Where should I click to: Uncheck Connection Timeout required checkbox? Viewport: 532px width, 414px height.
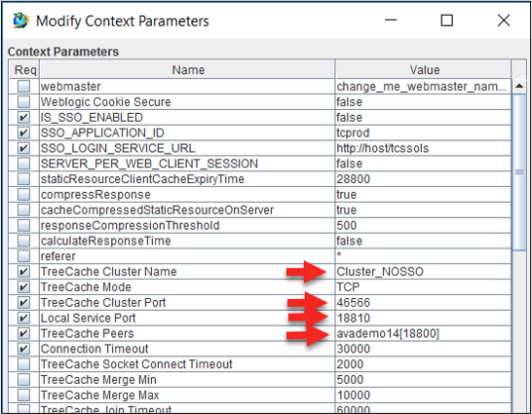23,349
